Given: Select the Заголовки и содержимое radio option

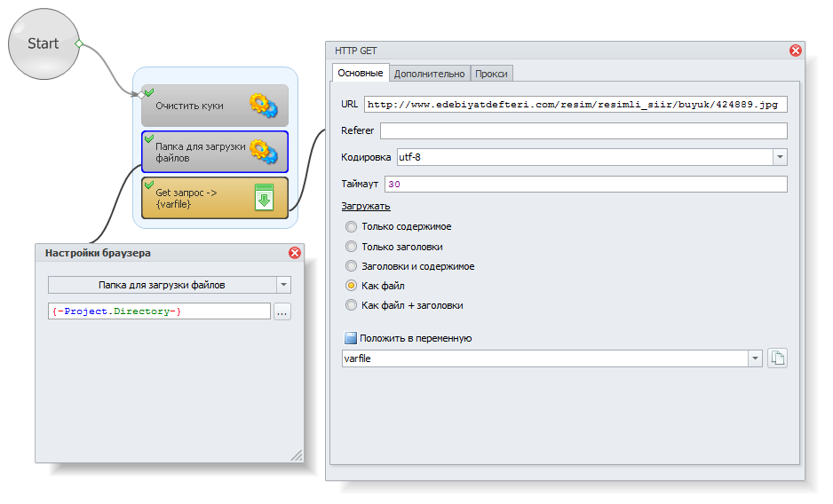Looking at the screenshot, I should click(351, 266).
